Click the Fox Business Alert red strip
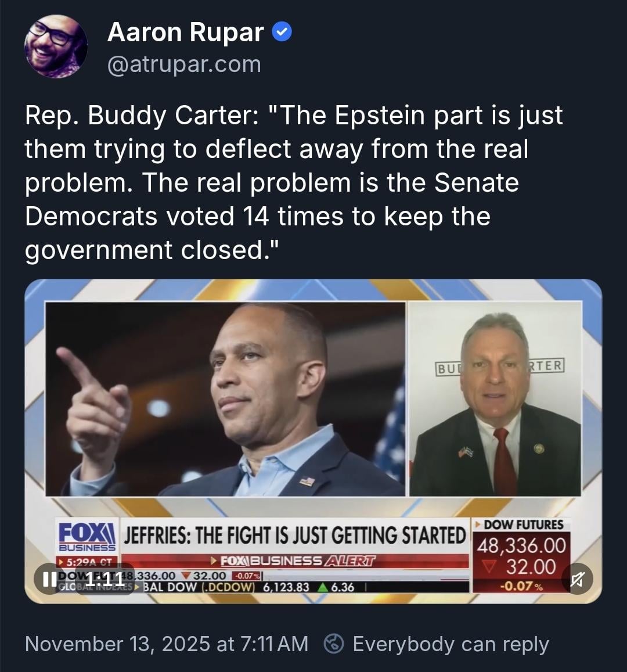 [294, 562]
